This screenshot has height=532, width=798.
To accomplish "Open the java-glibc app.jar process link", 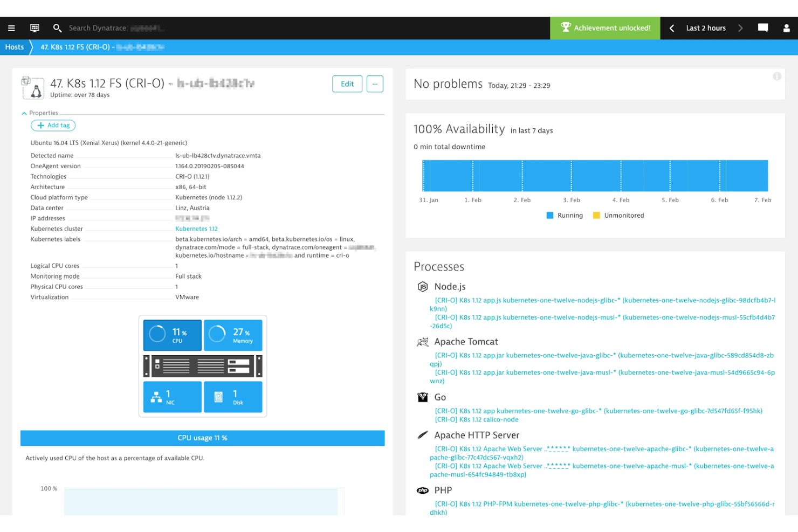I will click(602, 360).
